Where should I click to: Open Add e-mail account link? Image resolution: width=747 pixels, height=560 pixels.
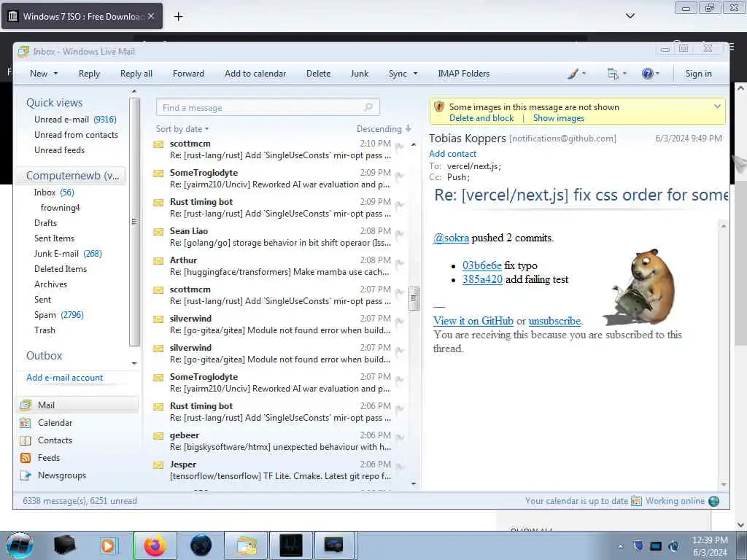tap(64, 378)
